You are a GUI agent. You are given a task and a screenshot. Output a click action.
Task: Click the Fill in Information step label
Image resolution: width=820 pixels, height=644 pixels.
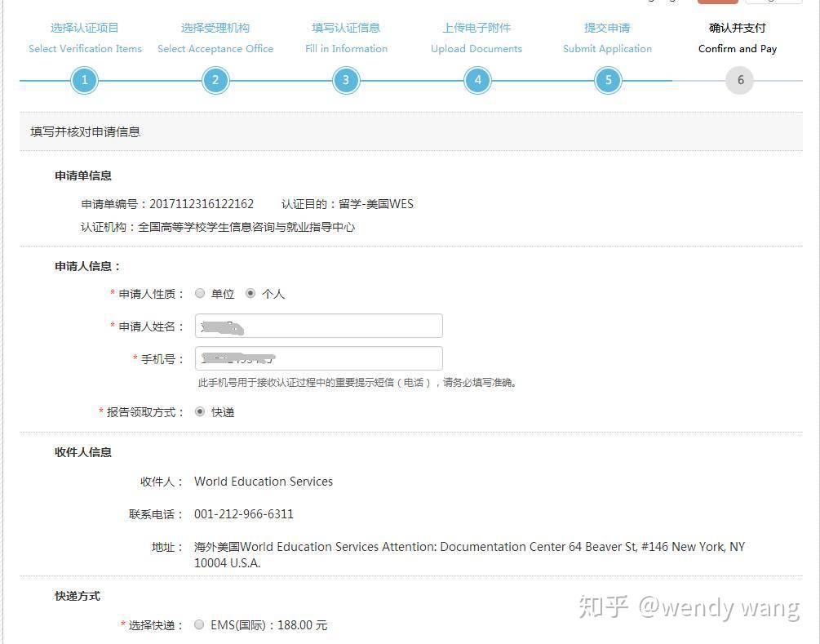[x=346, y=48]
